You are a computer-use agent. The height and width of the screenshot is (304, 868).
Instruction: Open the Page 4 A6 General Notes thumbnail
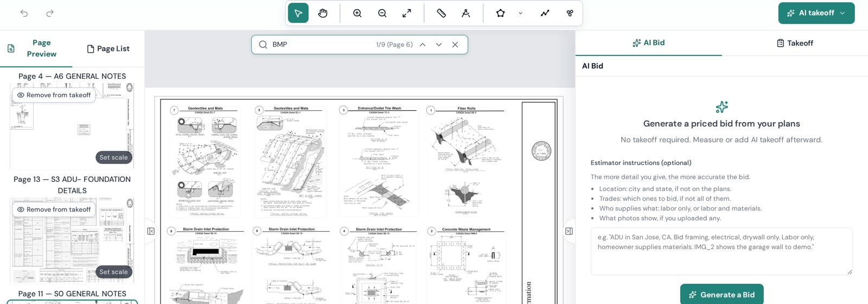point(72,125)
